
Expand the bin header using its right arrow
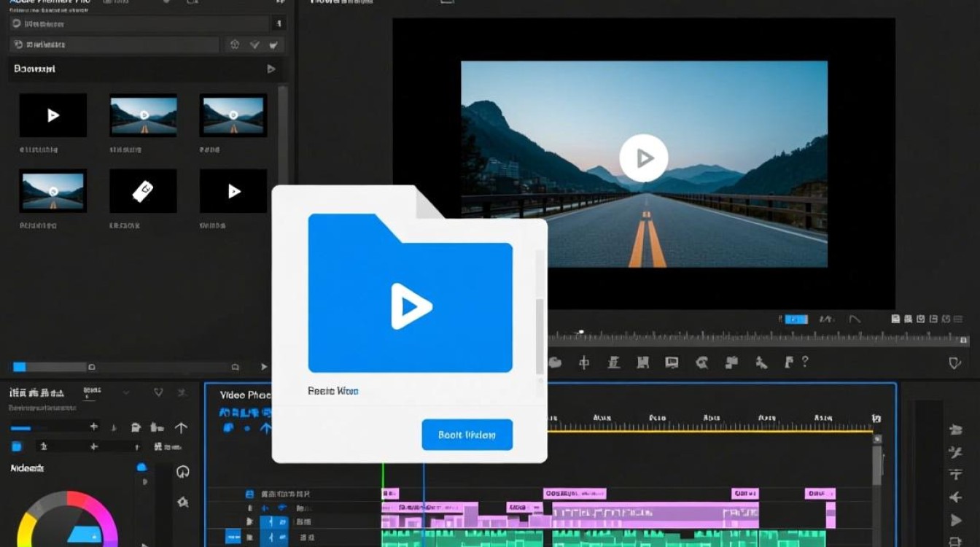271,69
